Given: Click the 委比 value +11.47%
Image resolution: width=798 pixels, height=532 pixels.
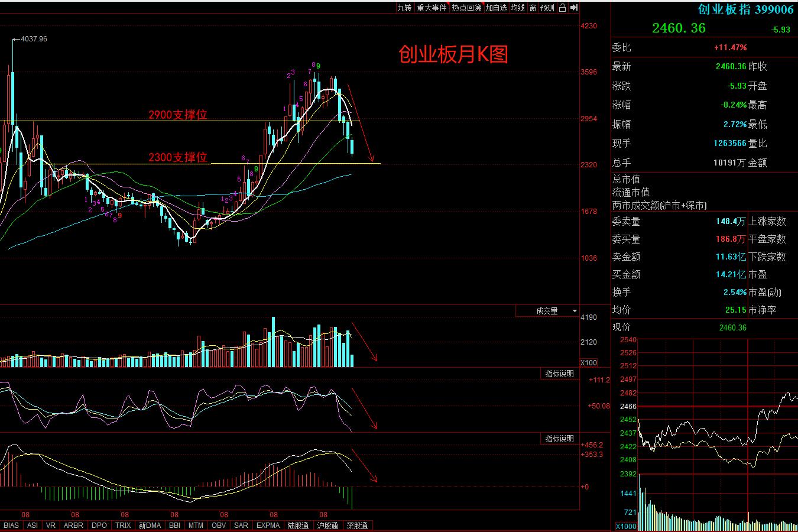Looking at the screenshot, I should 730,47.
